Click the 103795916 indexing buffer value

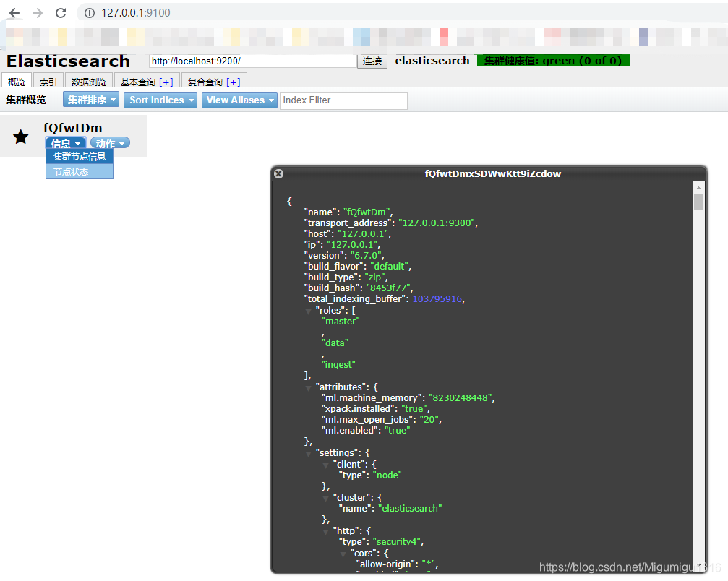437,299
